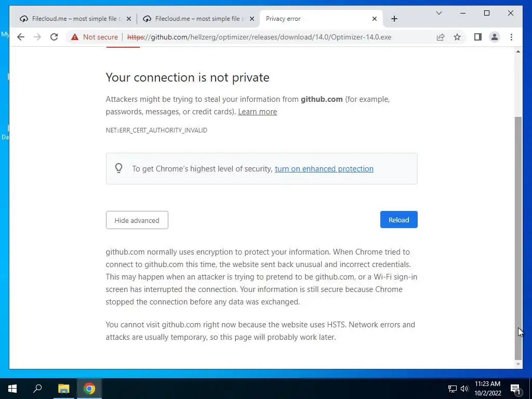532x399 pixels.
Task: Open File Explorer from the taskbar
Action: tap(63, 389)
